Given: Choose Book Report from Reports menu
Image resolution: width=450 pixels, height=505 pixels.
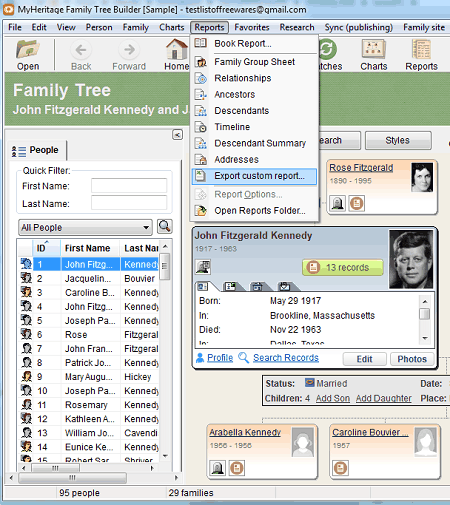Looking at the screenshot, I should [x=254, y=43].
